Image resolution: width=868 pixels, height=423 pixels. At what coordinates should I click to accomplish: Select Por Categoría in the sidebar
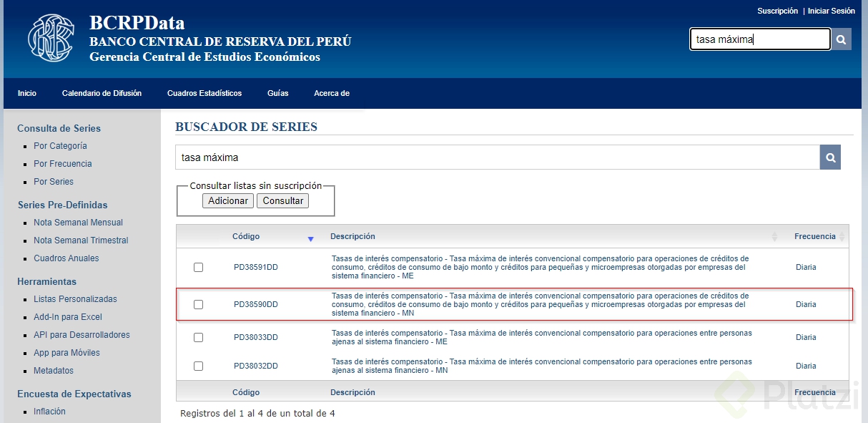(x=61, y=145)
